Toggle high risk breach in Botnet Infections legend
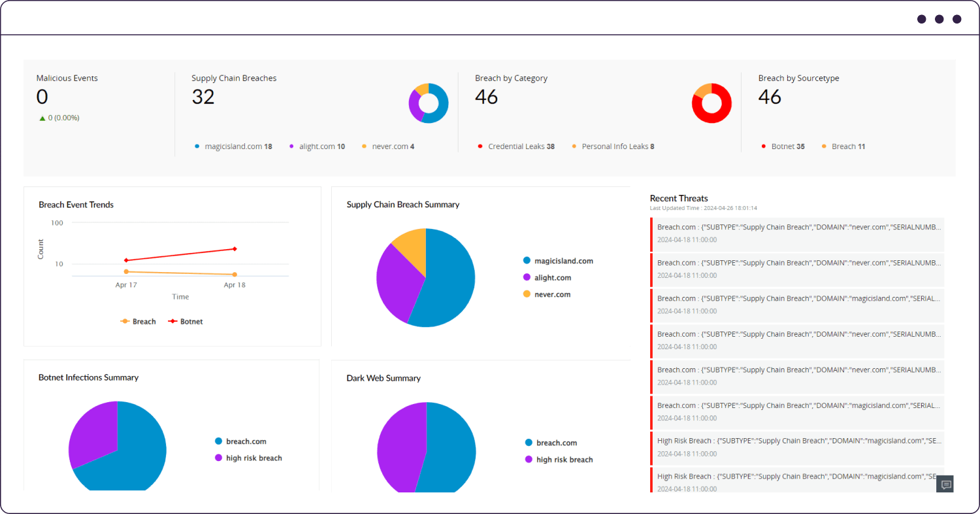 coord(248,458)
